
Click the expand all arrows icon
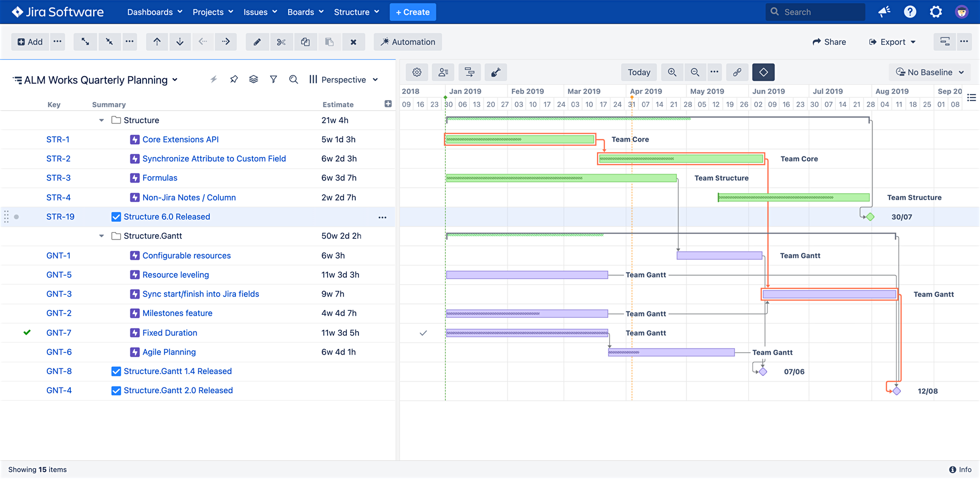pyautogui.click(x=85, y=42)
